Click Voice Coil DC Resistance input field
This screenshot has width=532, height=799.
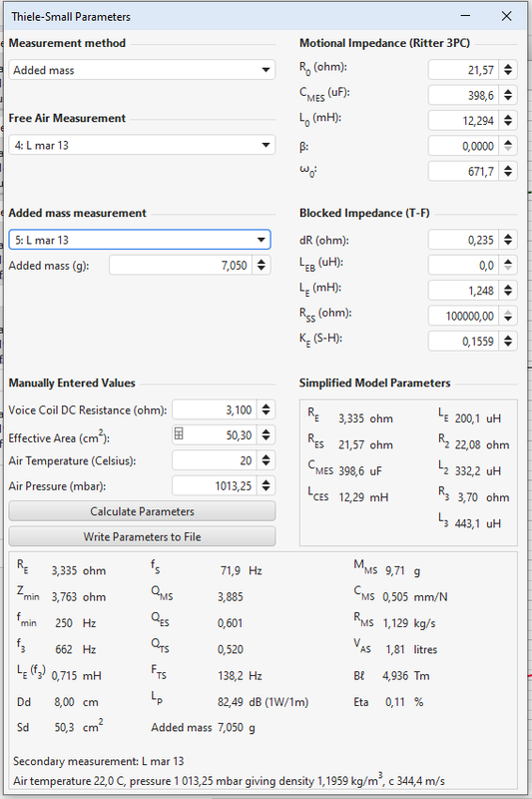[x=214, y=409]
